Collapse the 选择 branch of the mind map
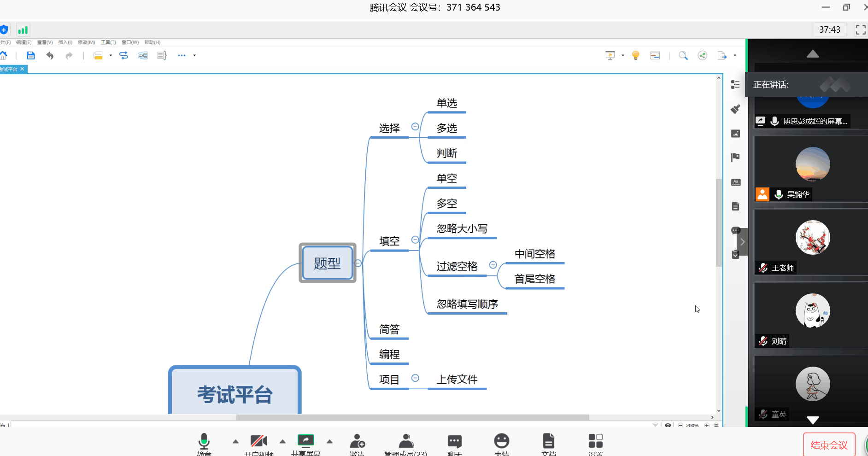The image size is (868, 456). tap(415, 127)
